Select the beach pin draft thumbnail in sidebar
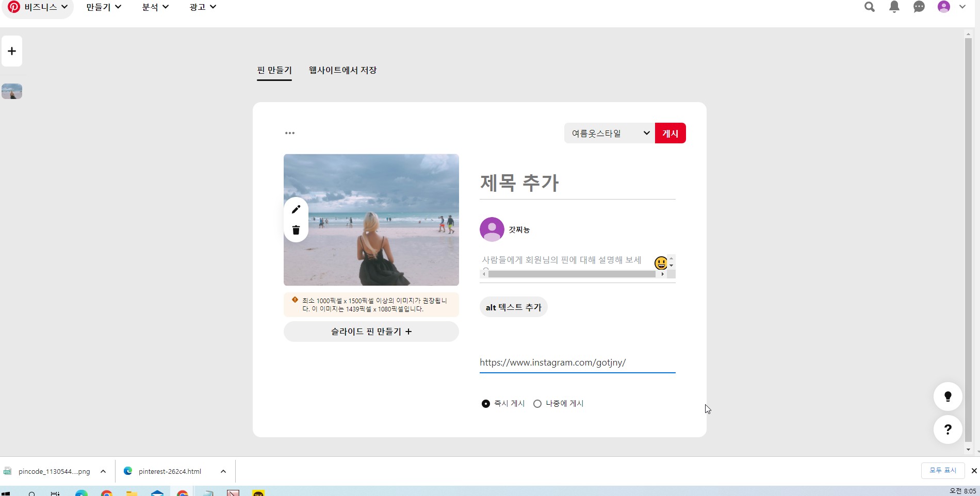The width and height of the screenshot is (980, 496). pos(12,91)
